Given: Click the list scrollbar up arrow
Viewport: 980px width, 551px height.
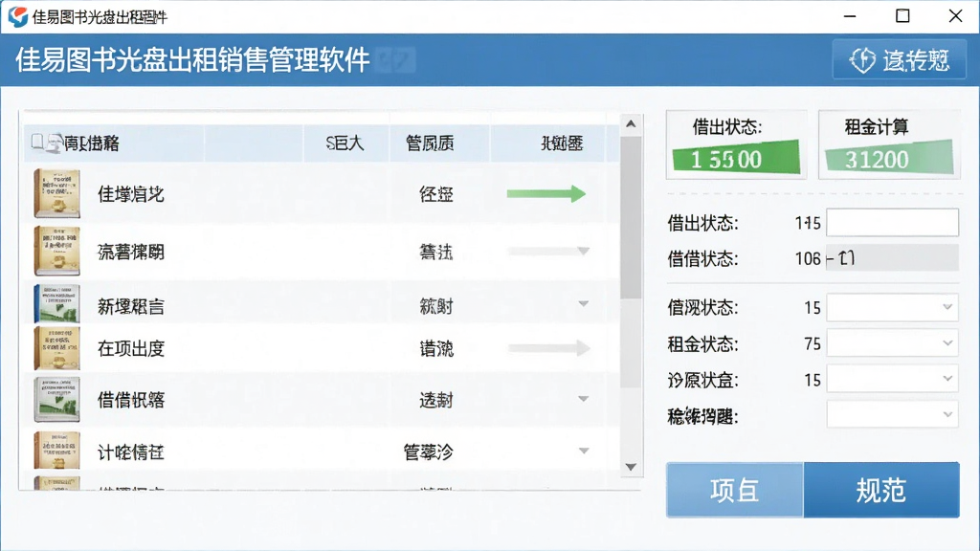Looking at the screenshot, I should (631, 123).
